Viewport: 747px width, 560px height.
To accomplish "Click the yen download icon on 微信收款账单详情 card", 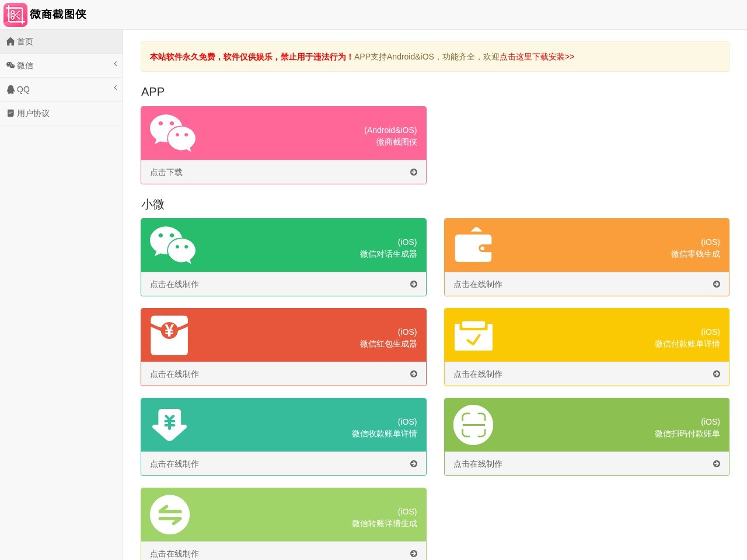I will [169, 425].
